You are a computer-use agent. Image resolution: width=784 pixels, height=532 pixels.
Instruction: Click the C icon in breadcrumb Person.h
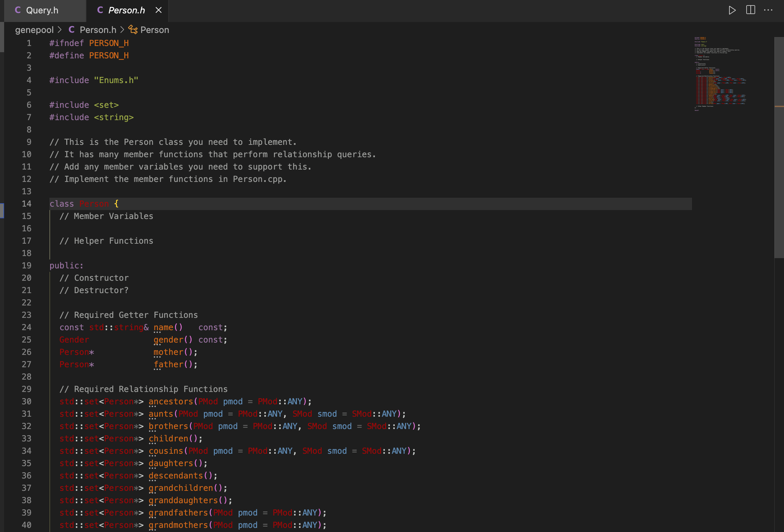point(72,30)
